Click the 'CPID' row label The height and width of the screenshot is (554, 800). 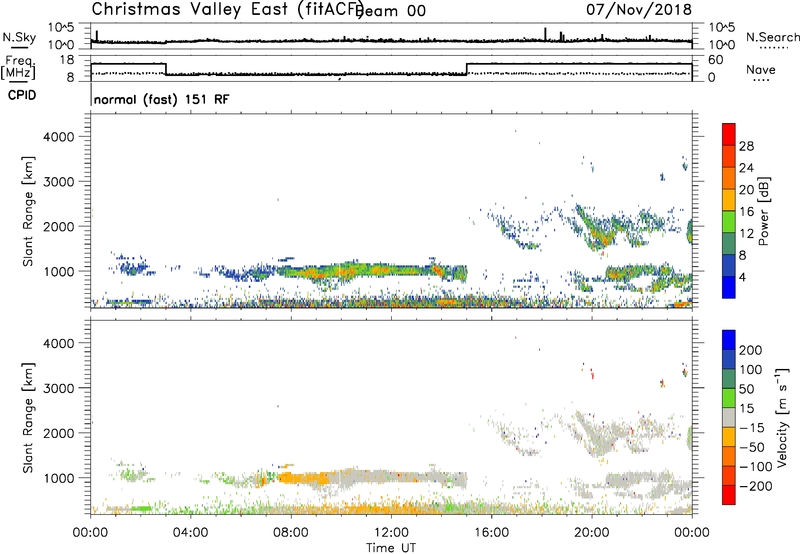coord(22,95)
